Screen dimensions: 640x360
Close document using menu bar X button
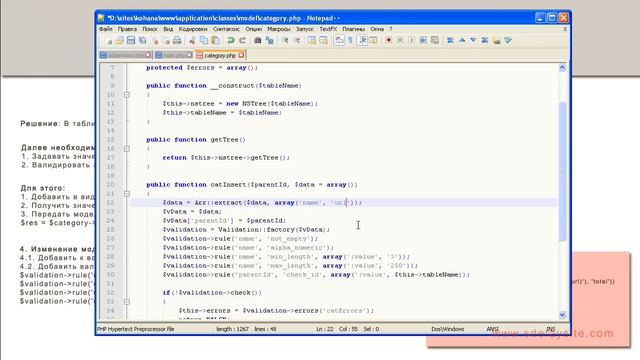[x=565, y=29]
